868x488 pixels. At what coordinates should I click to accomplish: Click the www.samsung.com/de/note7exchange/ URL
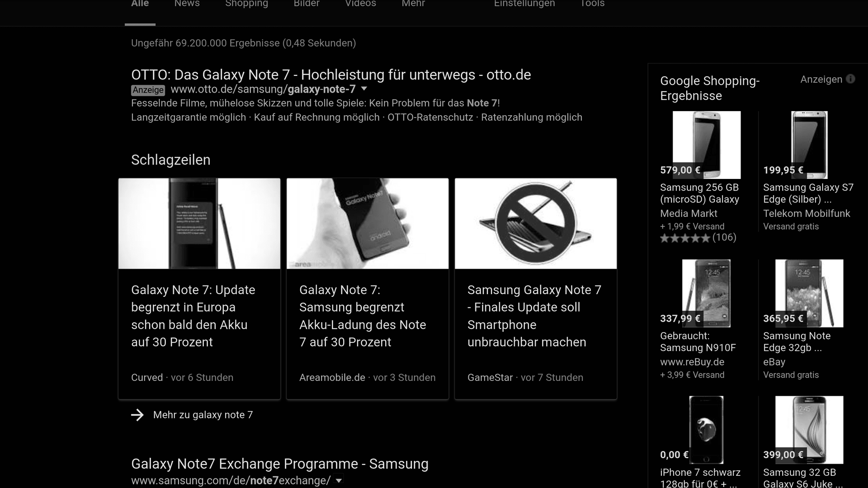point(231,480)
